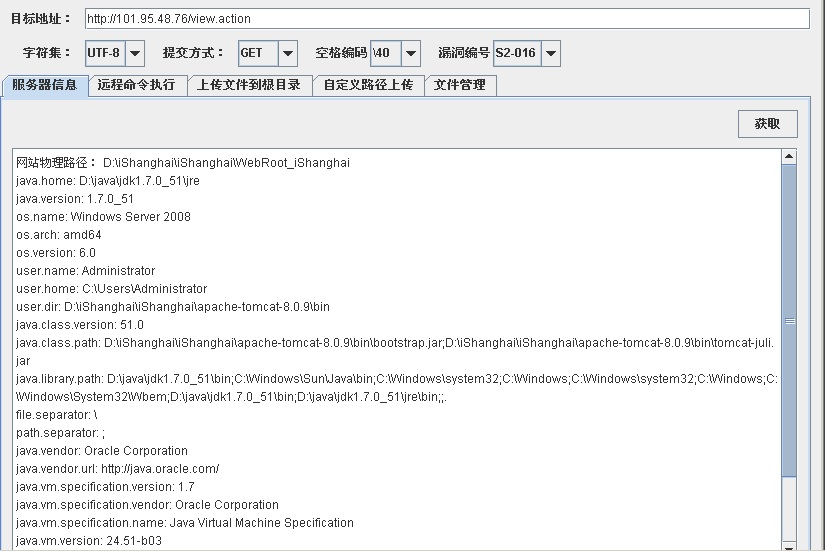The image size is (825, 552).
Task: Click the java.class.path line
Action: coord(395,352)
